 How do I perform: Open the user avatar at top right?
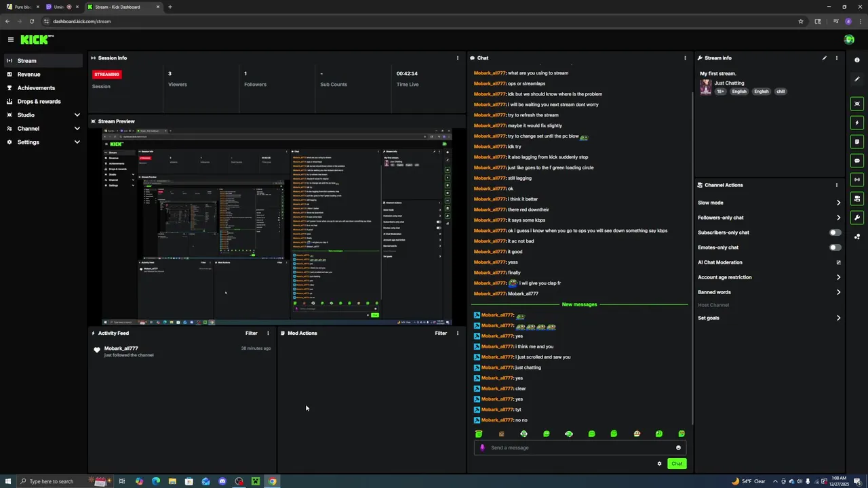pyautogui.click(x=849, y=40)
